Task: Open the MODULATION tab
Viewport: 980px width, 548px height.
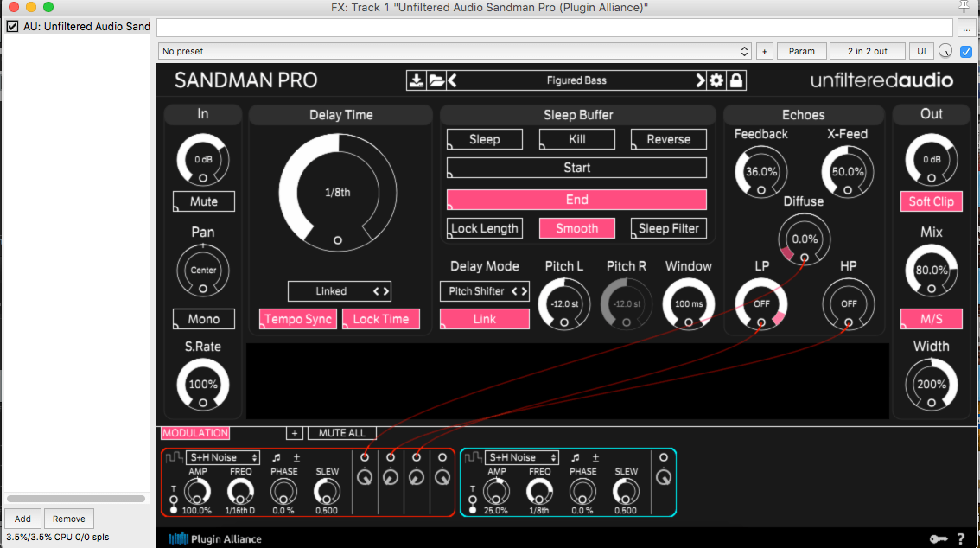Action: 195,433
